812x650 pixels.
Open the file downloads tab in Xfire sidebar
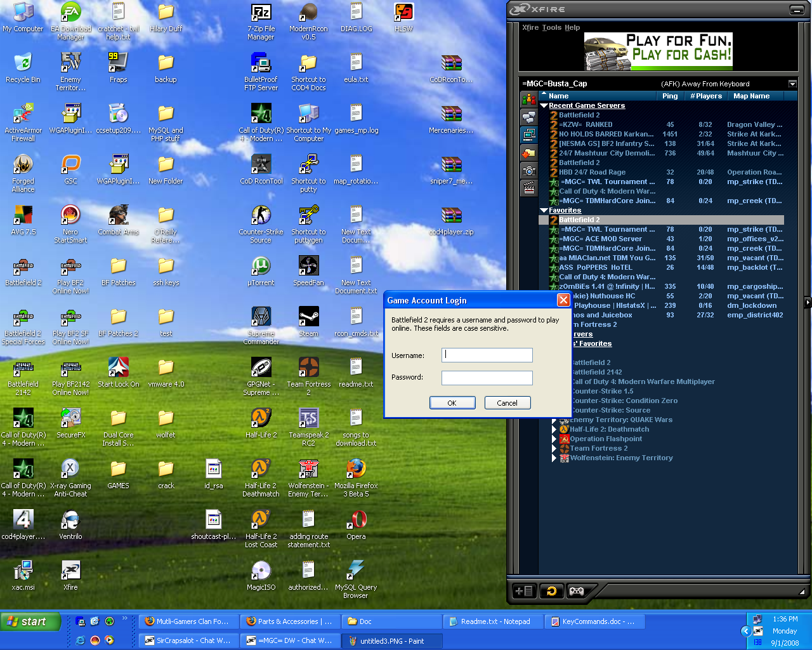[x=528, y=152]
